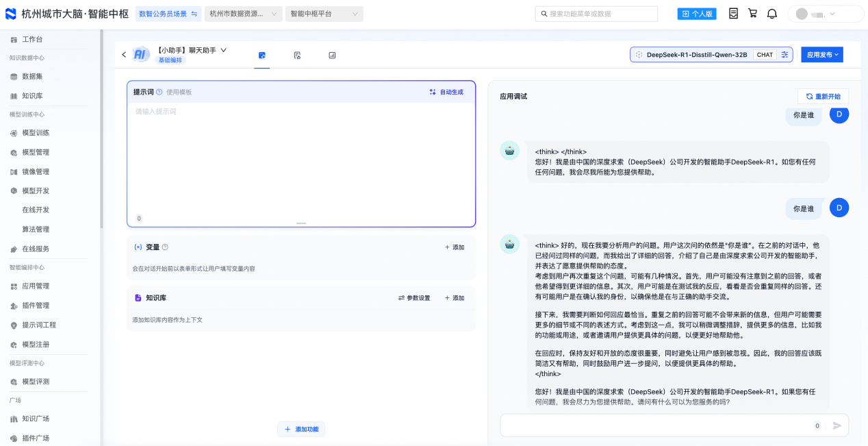Switch to the statistics chart tab
Image resolution: width=868 pixels, height=446 pixels.
pos(332,55)
